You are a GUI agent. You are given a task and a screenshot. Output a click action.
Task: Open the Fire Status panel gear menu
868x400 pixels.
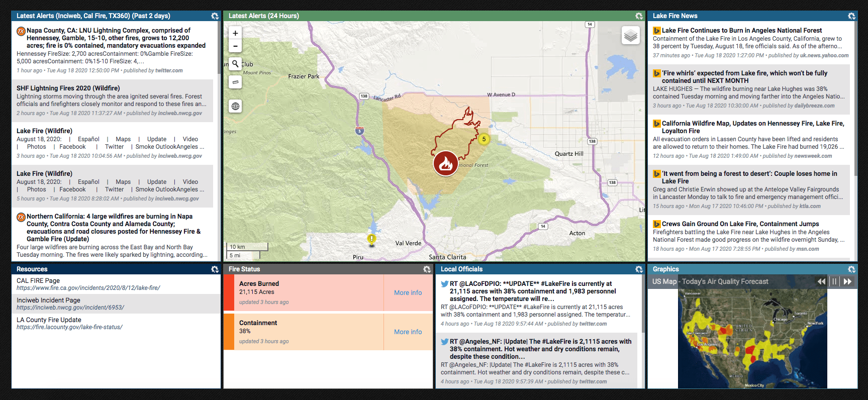[427, 269]
